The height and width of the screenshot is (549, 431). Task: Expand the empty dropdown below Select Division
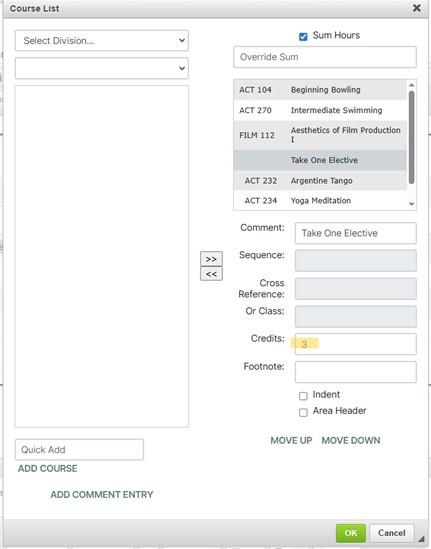(x=102, y=68)
